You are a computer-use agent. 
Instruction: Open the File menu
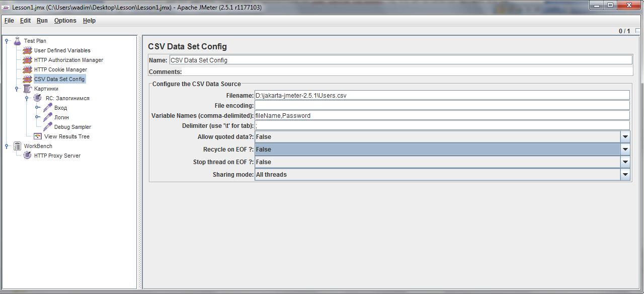pyautogui.click(x=9, y=21)
